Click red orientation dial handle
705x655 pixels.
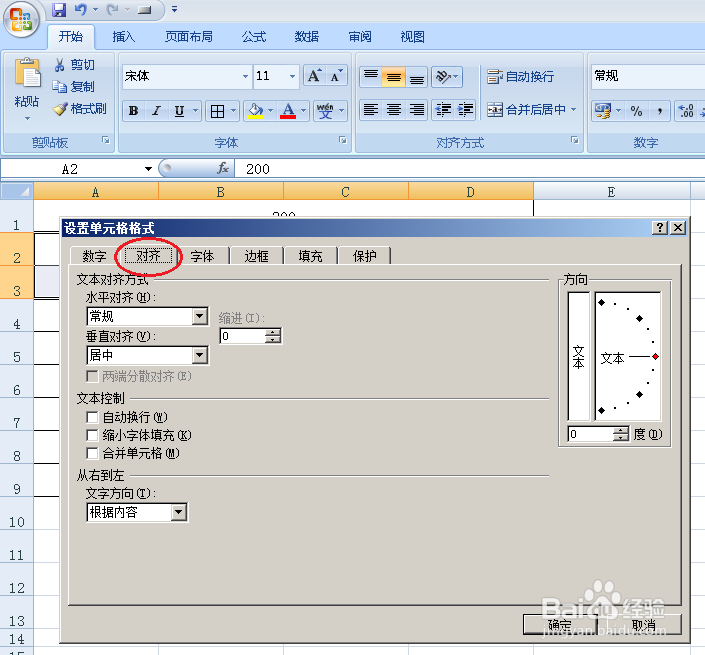click(x=656, y=356)
